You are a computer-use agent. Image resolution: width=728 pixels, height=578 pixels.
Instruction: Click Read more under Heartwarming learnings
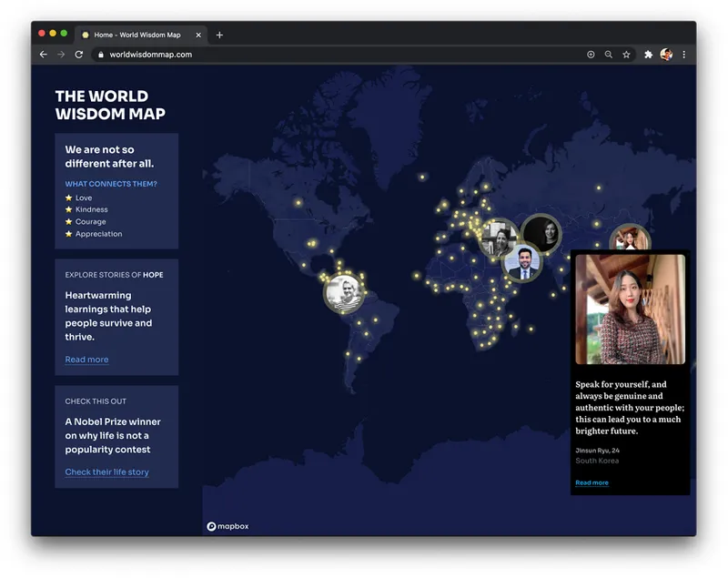86,360
